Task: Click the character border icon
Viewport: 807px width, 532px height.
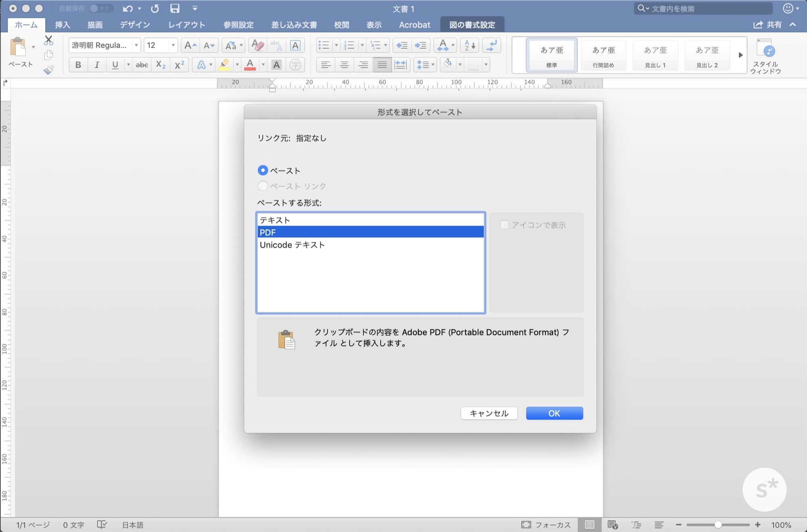Action: [295, 45]
